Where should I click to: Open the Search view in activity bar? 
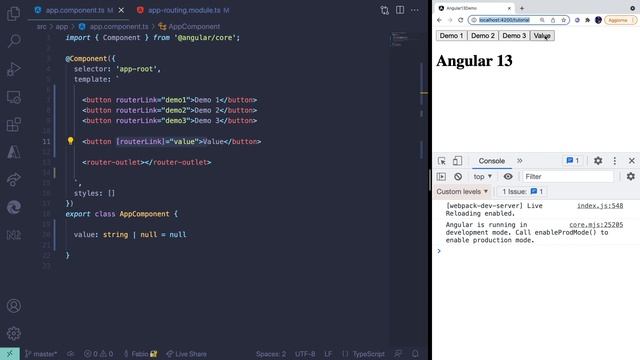point(14,41)
